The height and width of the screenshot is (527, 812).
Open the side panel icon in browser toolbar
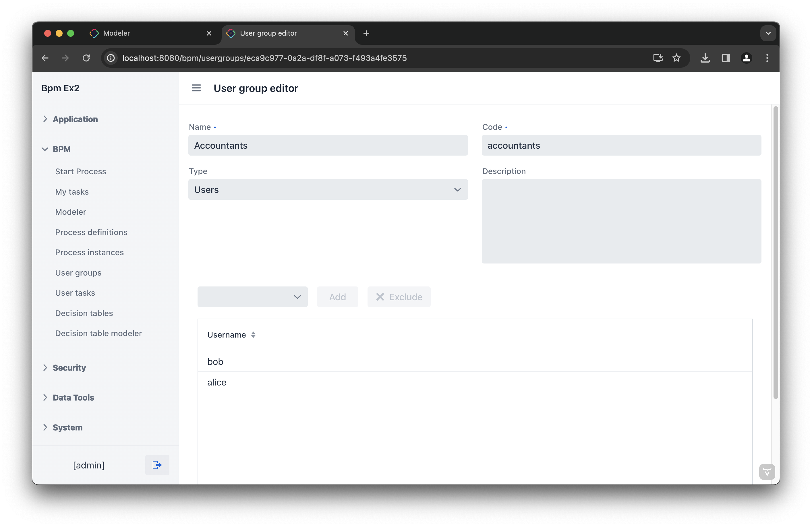coord(726,58)
